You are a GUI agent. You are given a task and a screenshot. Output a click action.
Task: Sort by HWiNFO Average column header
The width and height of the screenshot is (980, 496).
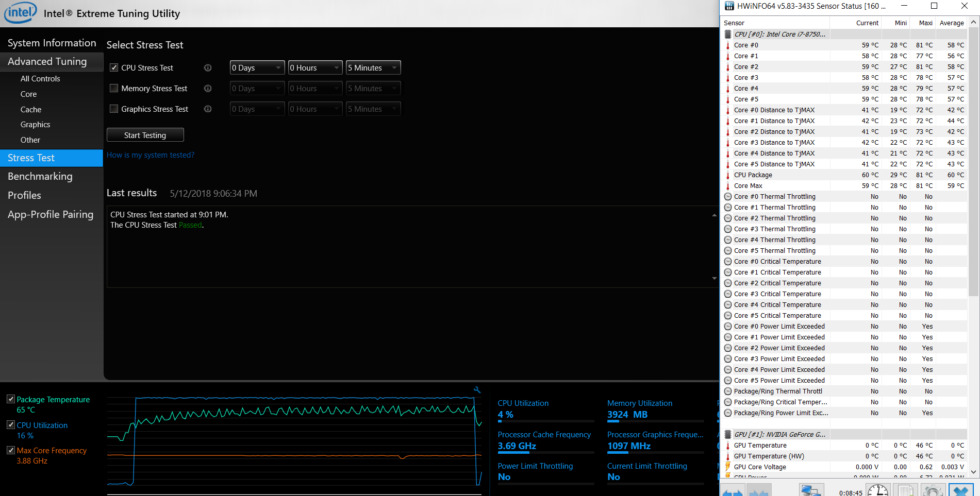pyautogui.click(x=951, y=23)
